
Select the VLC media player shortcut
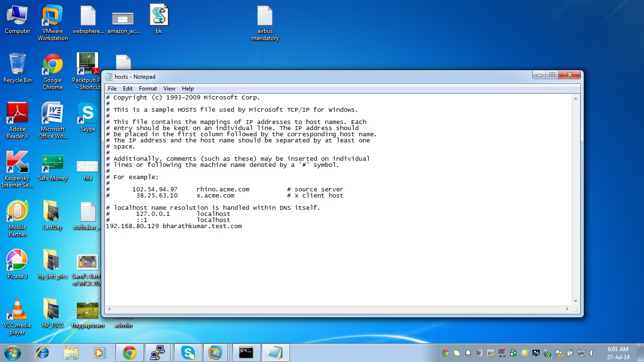(17, 317)
